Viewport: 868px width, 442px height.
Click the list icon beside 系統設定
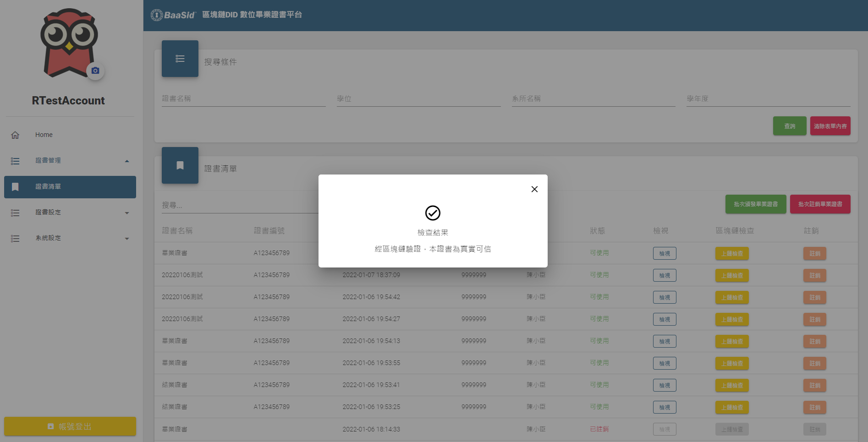(15, 238)
